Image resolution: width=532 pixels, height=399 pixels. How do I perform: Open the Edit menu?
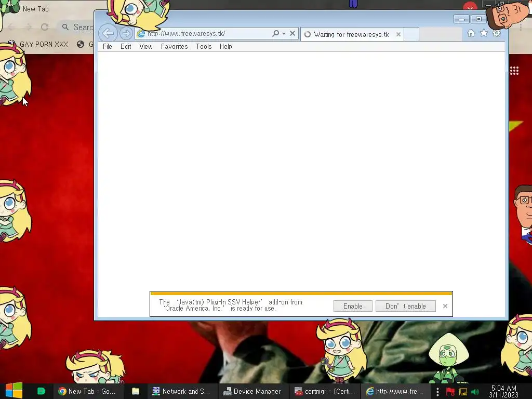pos(126,46)
